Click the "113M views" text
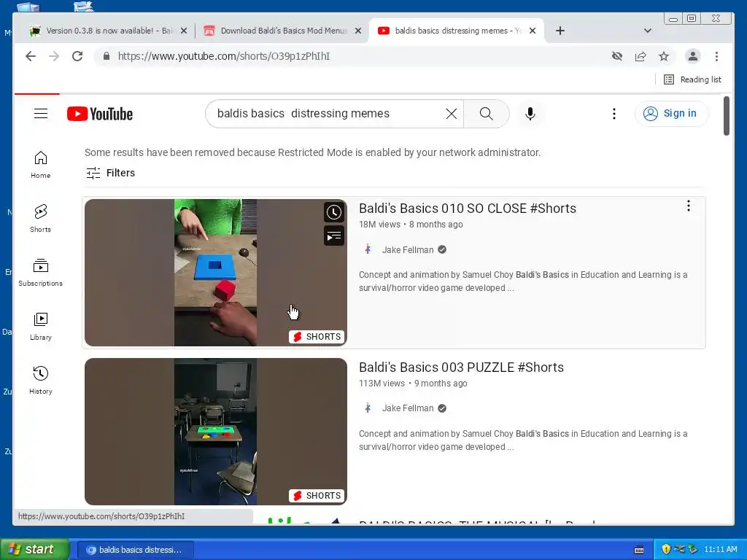 click(x=382, y=384)
